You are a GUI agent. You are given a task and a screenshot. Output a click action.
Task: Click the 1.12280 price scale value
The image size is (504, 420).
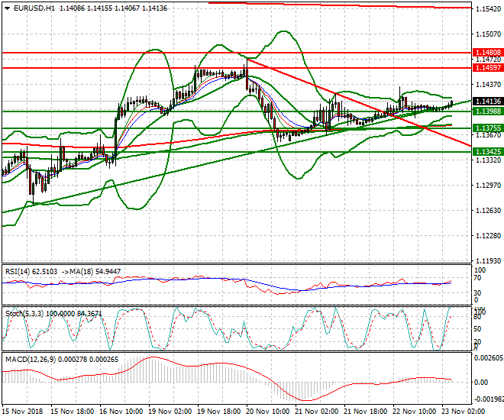click(x=488, y=235)
